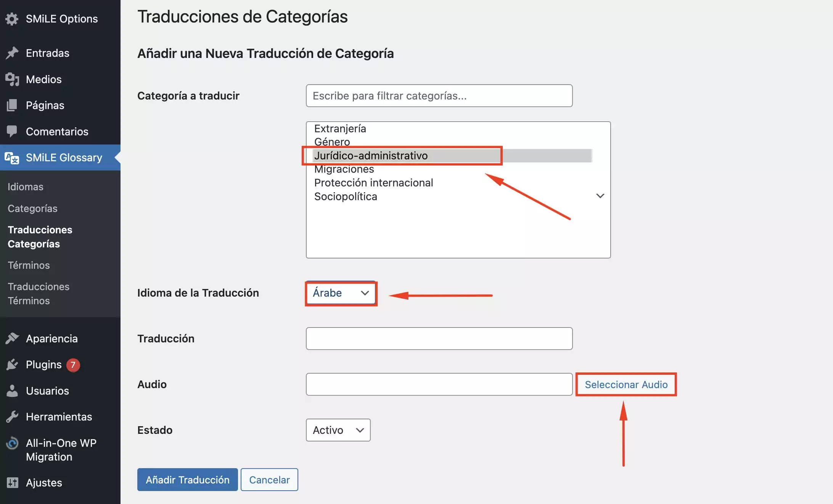Click the Plugins plug icon
Screen dimensions: 833x504
pos(13,364)
